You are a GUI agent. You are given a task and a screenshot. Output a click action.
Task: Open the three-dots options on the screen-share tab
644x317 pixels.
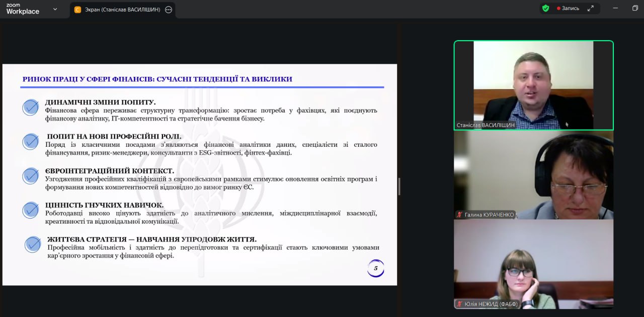tap(169, 10)
